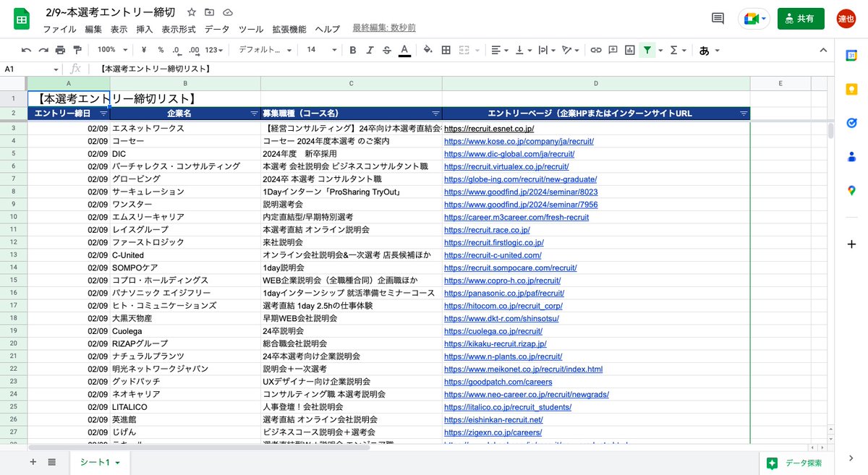Open the text rotation dropdown

[x=571, y=50]
